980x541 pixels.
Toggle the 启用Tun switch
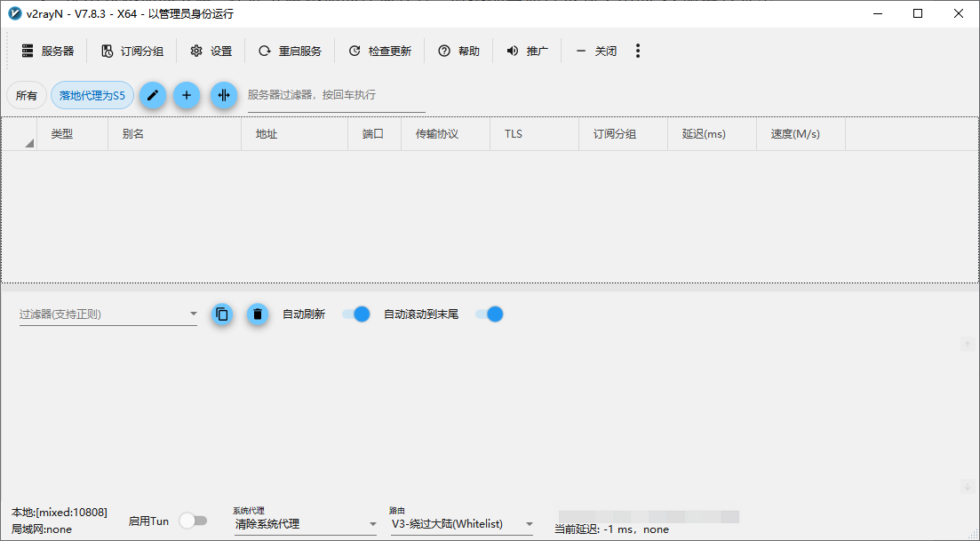pos(193,521)
